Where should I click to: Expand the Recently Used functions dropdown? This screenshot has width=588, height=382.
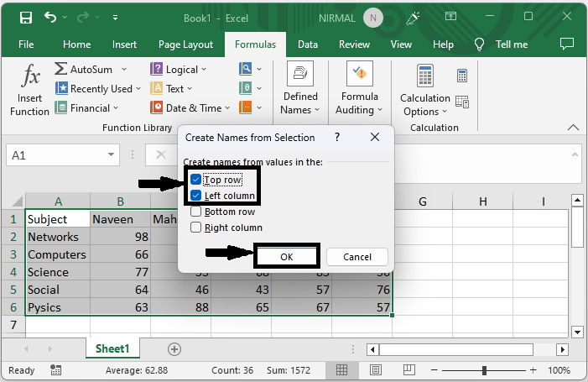pyautogui.click(x=139, y=89)
